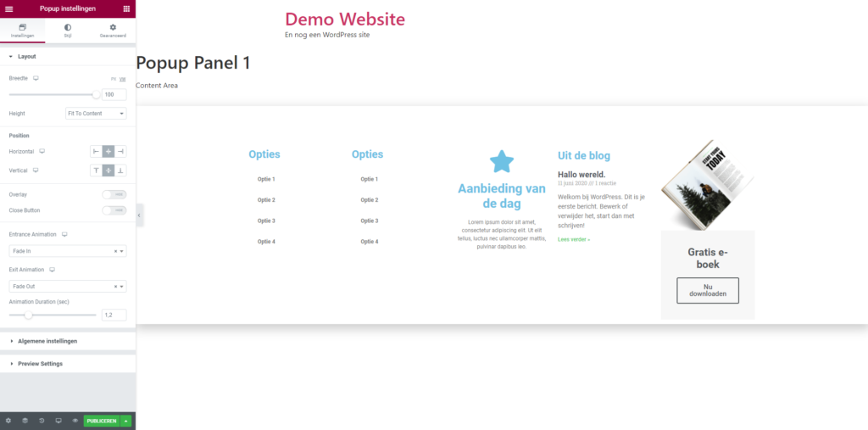Set horizontal position to center

(x=108, y=151)
